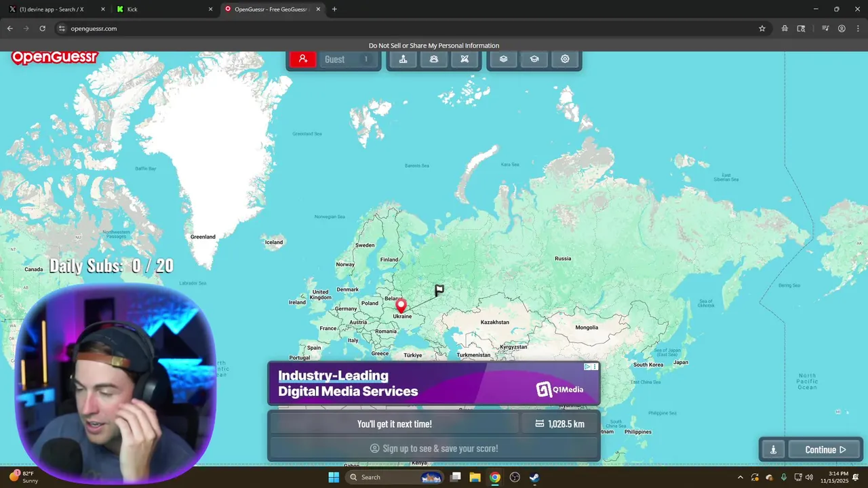Click the red guess pin on Ukraine
The height and width of the screenshot is (488, 868).
coord(401,305)
